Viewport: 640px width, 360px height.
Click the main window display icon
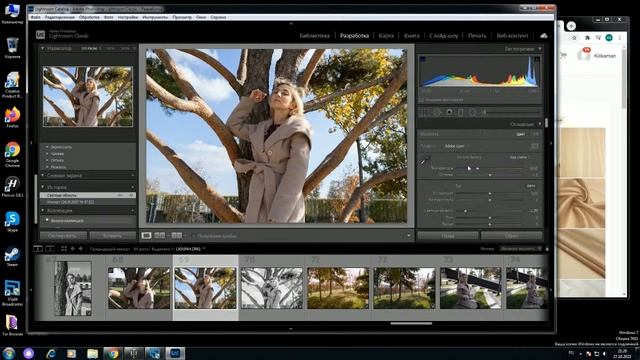pyautogui.click(x=38, y=249)
